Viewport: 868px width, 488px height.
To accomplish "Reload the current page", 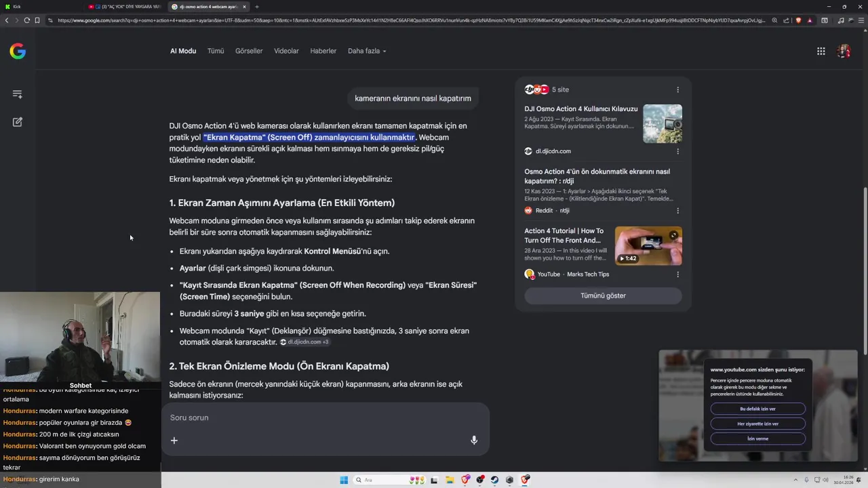I will tap(26, 20).
